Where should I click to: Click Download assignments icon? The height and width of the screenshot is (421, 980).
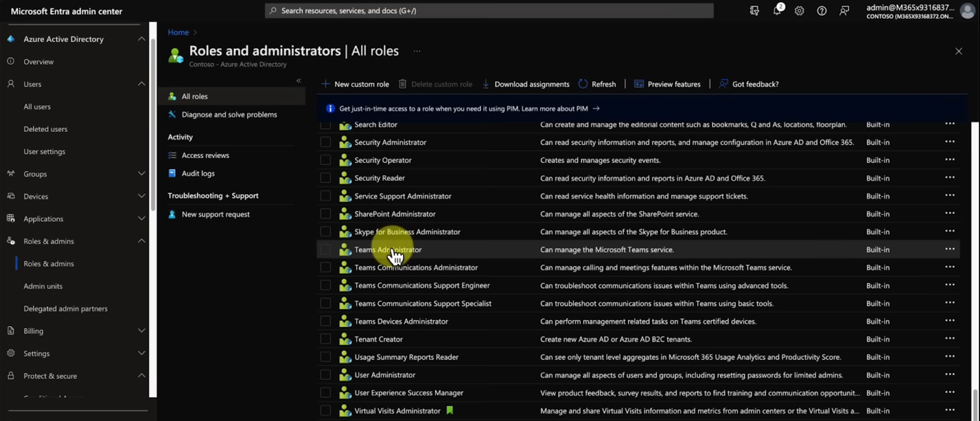[x=486, y=84]
